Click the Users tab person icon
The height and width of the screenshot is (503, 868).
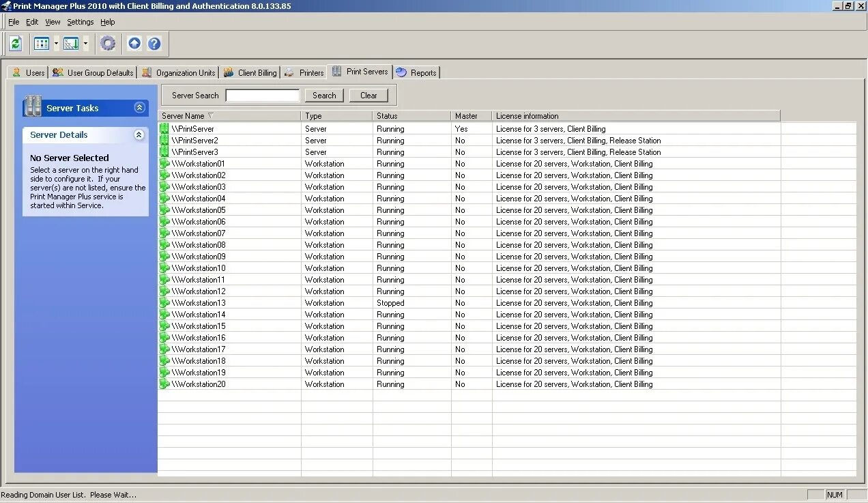click(18, 72)
